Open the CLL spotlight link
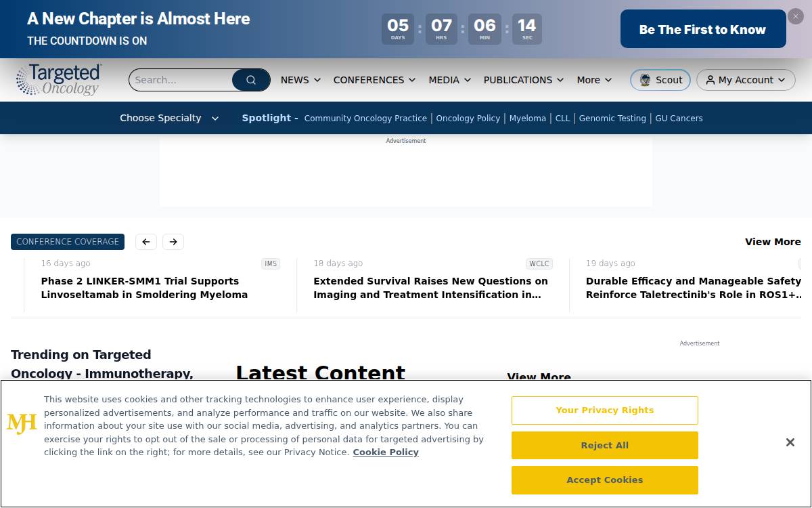Viewport: 812px width, 508px height. tap(563, 119)
